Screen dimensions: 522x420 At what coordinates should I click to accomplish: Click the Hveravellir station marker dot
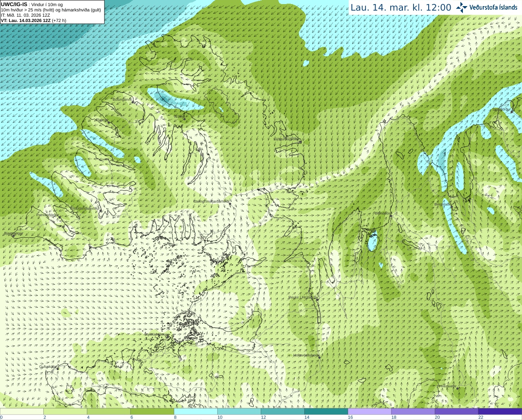[x=458, y=389]
